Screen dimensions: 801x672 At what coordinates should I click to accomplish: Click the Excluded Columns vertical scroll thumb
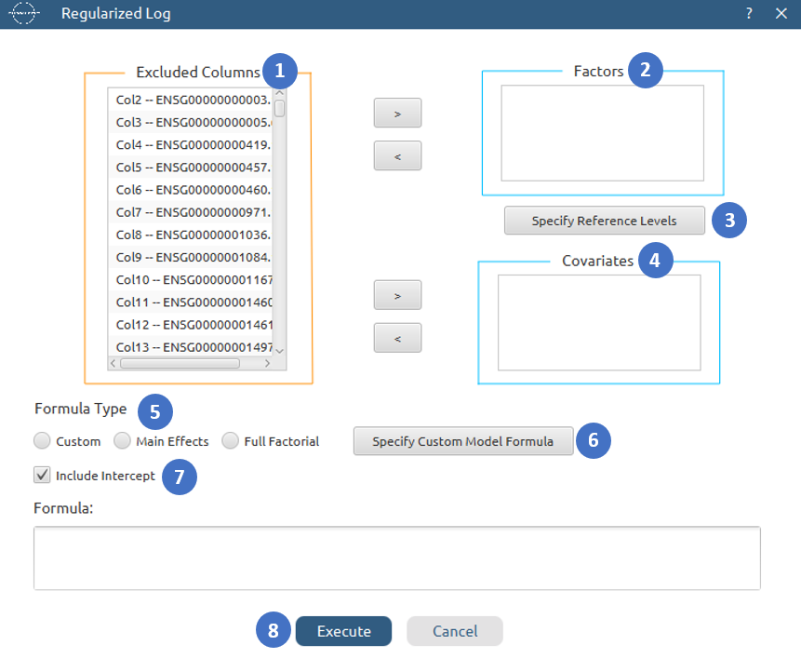(279, 108)
